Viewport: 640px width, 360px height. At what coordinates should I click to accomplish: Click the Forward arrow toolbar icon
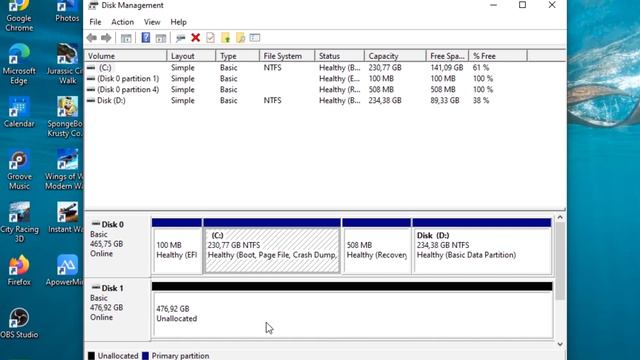click(106, 38)
